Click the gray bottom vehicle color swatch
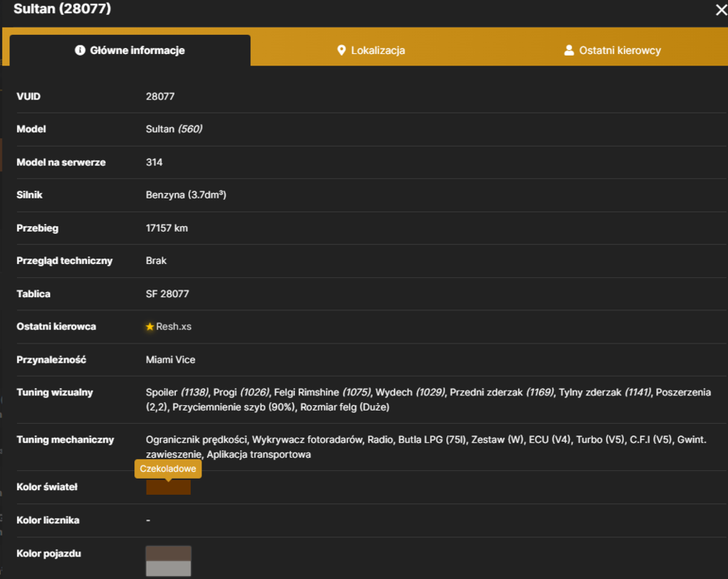 point(168,569)
